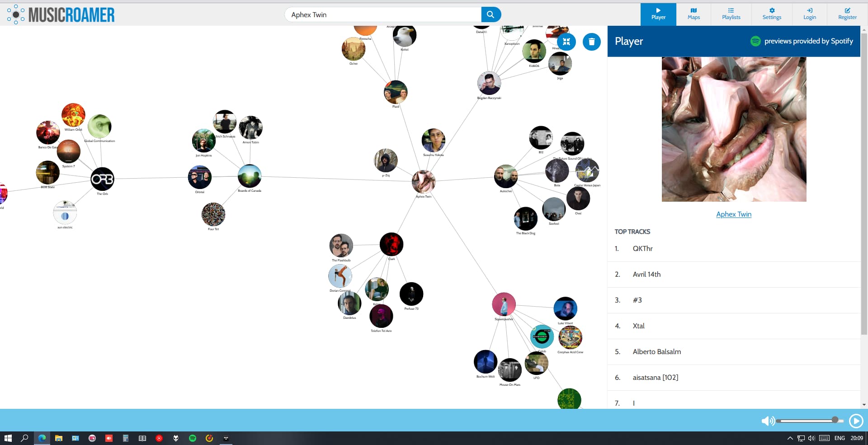Select the Ulrich Schnauss node
Image resolution: width=868 pixels, height=445 pixels.
225,122
